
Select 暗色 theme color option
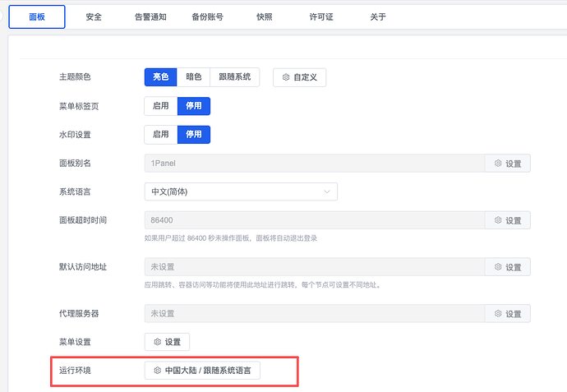pyautogui.click(x=193, y=77)
